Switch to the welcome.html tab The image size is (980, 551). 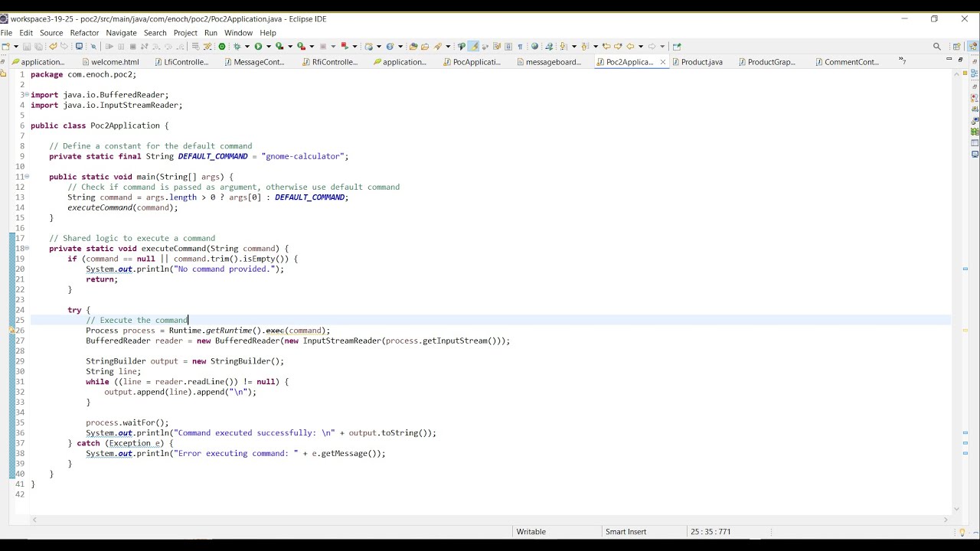pyautogui.click(x=110, y=62)
